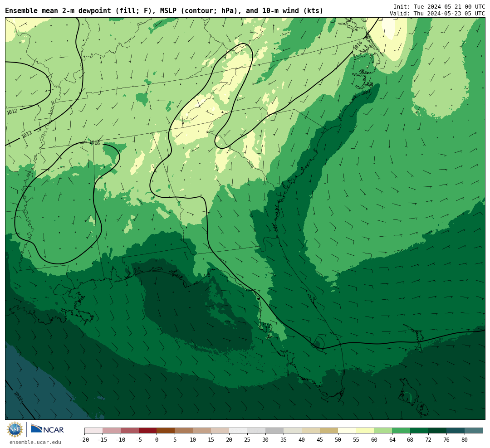This screenshot has width=490, height=448.
Task: Click the colorbar tick label 80
Action: click(x=465, y=440)
